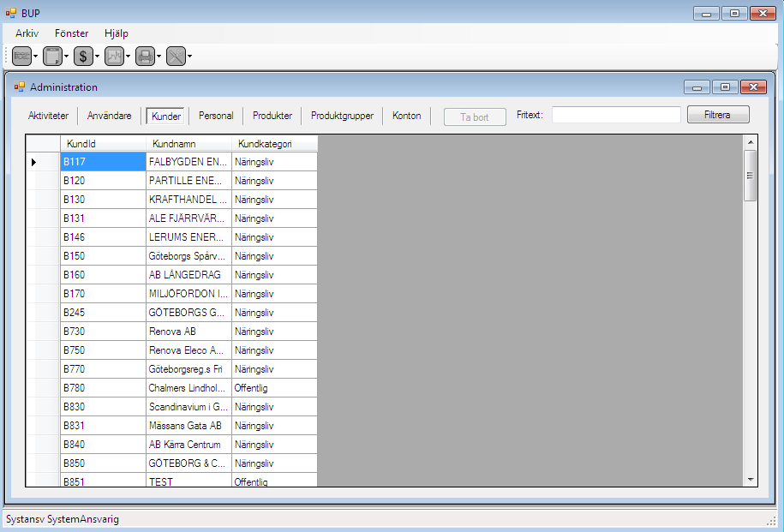Select the ALE FJÄRRVÄR... cell
Screen dimensions: 784x532
click(x=189, y=218)
